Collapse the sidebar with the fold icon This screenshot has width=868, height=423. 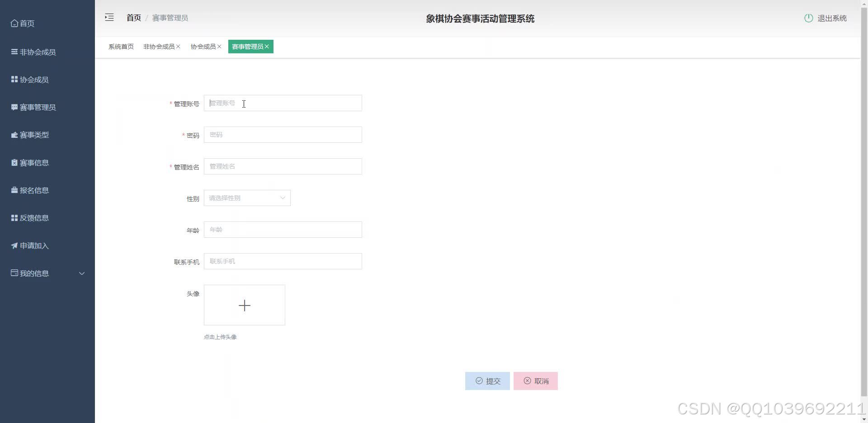click(x=109, y=18)
